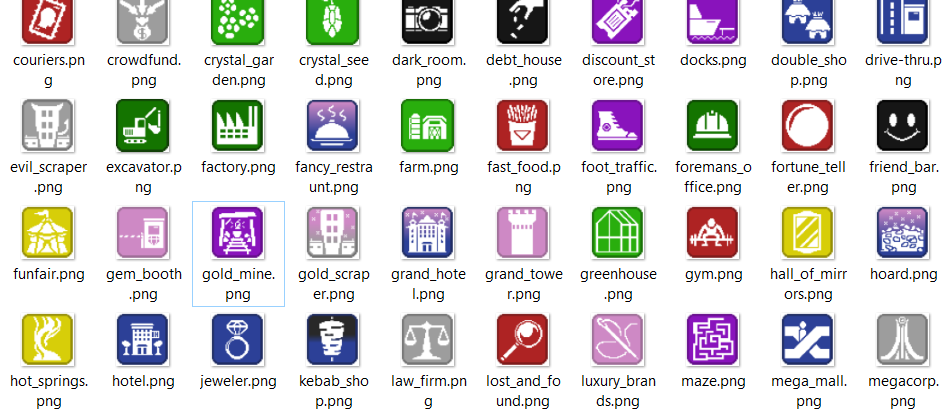947x418 pixels.
Task: Select the mega_mall.png escalator icon
Action: (808, 339)
